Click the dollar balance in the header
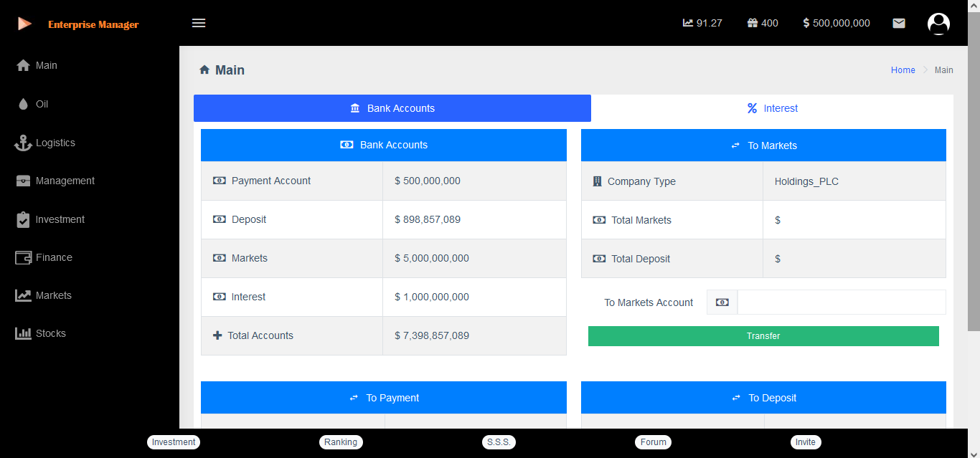Image resolution: width=980 pixels, height=458 pixels. [837, 23]
